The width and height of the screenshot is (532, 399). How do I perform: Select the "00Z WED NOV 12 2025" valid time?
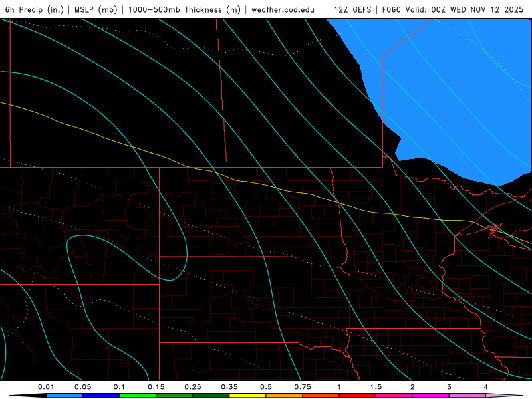click(x=477, y=9)
